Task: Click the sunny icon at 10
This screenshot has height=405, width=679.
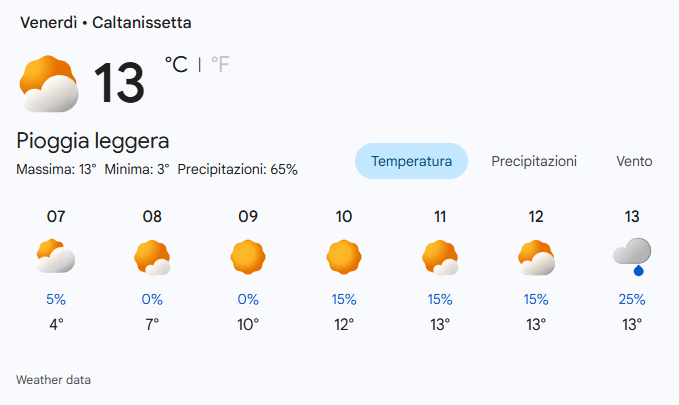Action: tap(344, 258)
